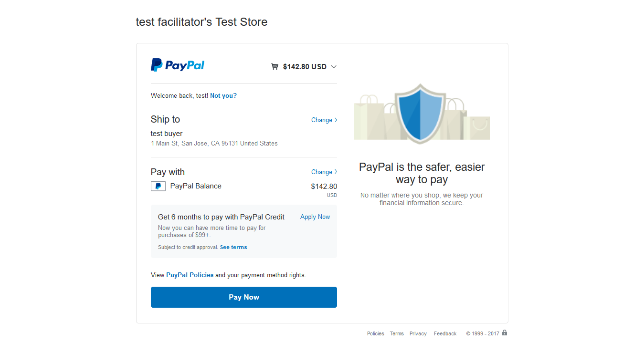Expand the $142.80 USD order summary chevron
This screenshot has width=644, height=343.
tap(334, 67)
